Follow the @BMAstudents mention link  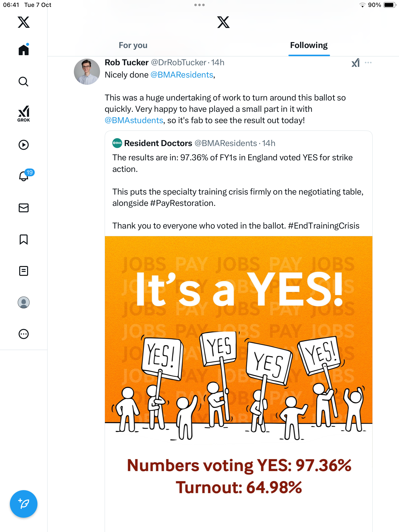point(134,120)
